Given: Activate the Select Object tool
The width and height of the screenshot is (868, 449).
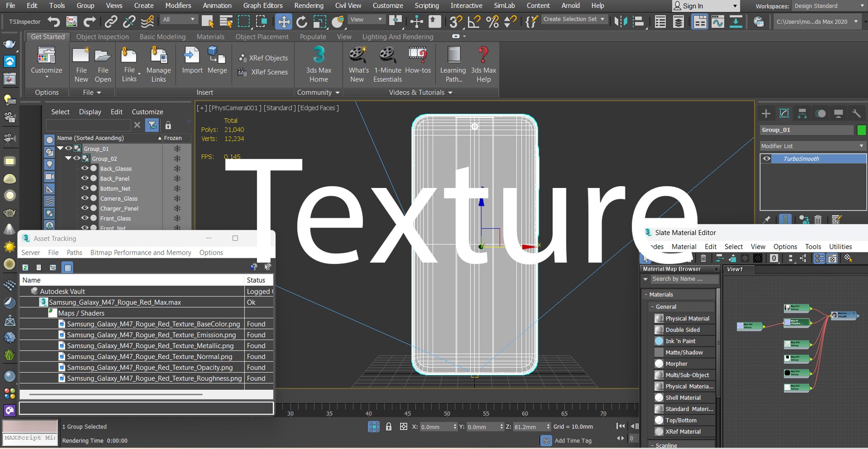Looking at the screenshot, I should coord(208,22).
